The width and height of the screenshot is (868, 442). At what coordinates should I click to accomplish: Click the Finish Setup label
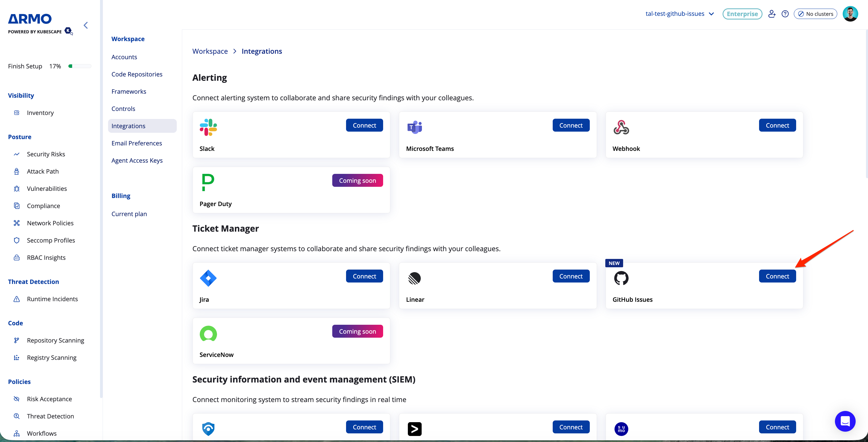coord(25,66)
